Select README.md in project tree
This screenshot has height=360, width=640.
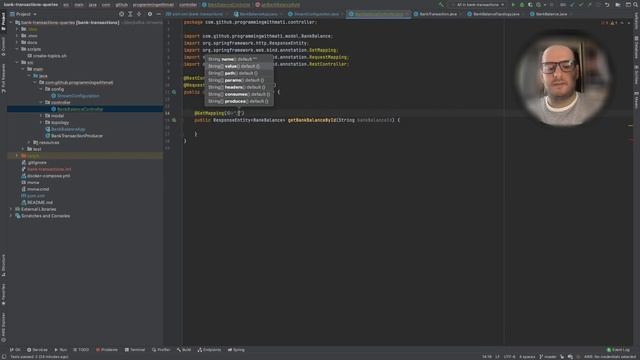coord(39,202)
